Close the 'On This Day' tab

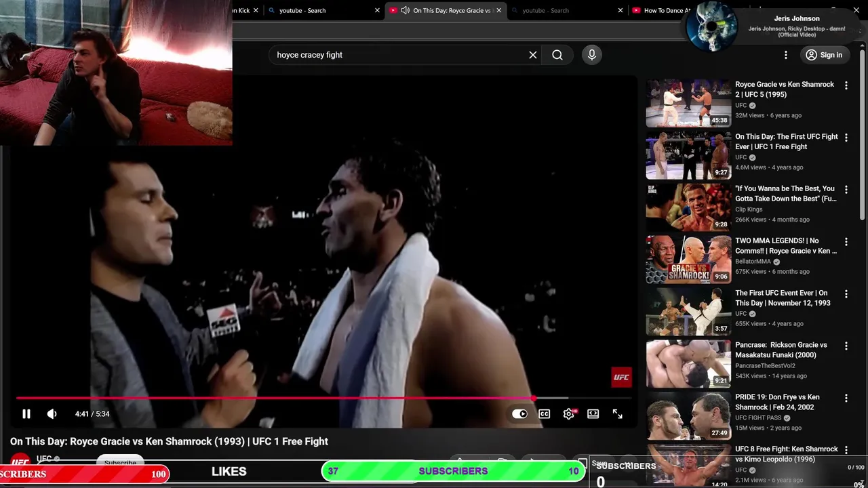pos(499,10)
